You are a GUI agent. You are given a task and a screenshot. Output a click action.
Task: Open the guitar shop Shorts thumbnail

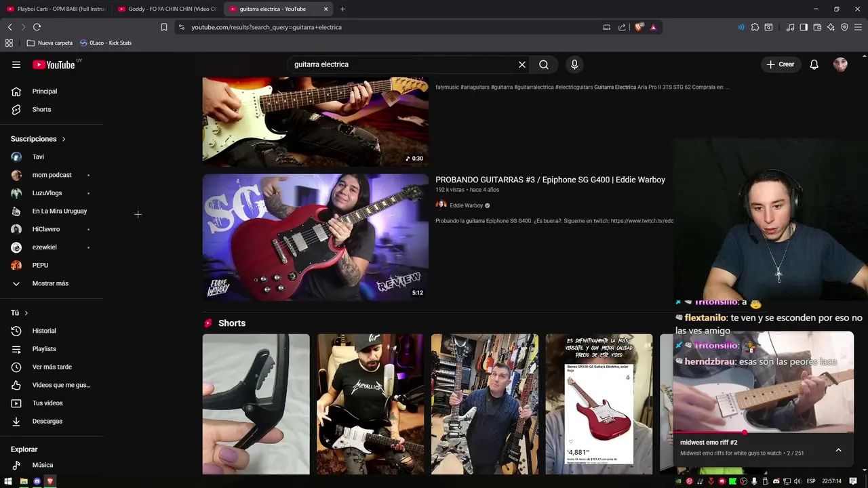(485, 404)
